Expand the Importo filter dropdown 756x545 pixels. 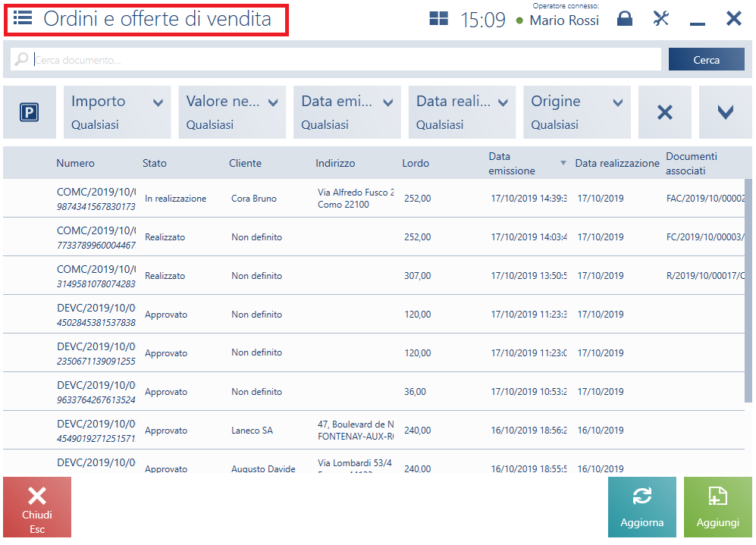[x=118, y=112]
